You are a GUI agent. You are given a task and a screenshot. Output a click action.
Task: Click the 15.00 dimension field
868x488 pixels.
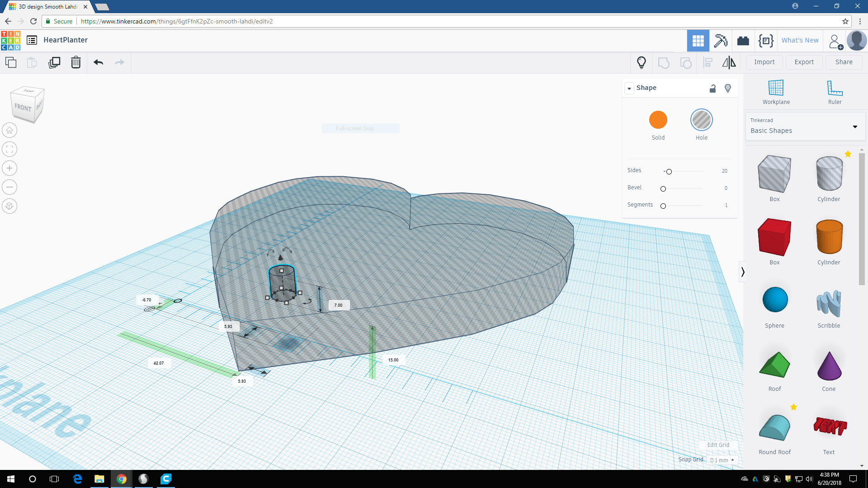pos(393,360)
